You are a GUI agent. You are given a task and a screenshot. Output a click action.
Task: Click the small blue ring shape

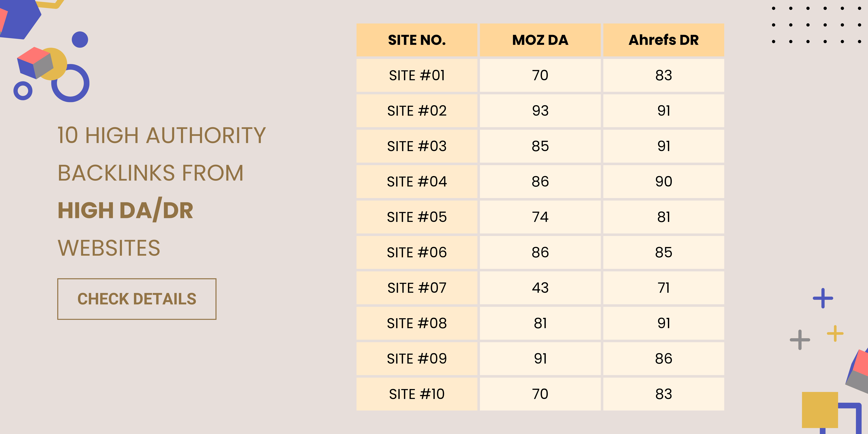coord(23,91)
